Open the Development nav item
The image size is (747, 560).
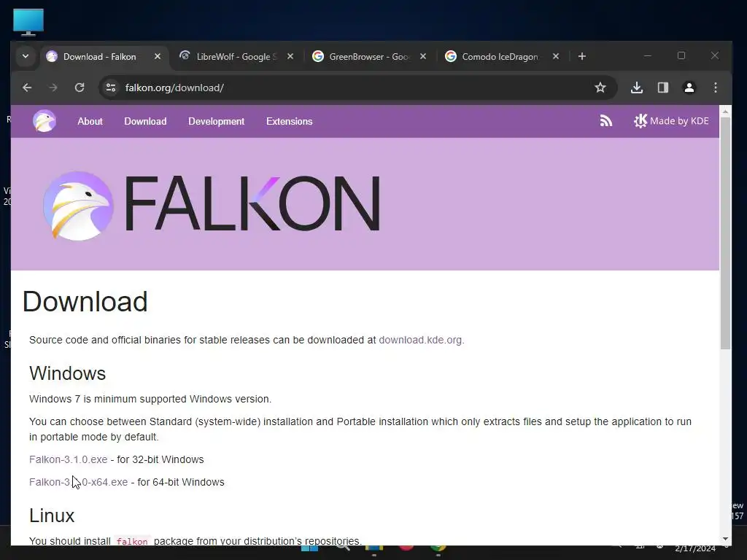click(216, 122)
